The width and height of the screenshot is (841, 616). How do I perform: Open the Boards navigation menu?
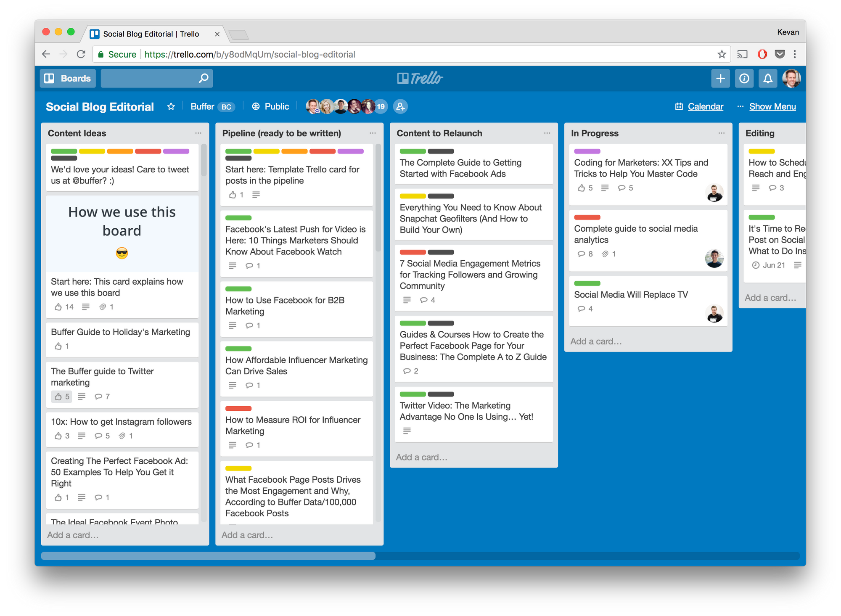point(68,78)
